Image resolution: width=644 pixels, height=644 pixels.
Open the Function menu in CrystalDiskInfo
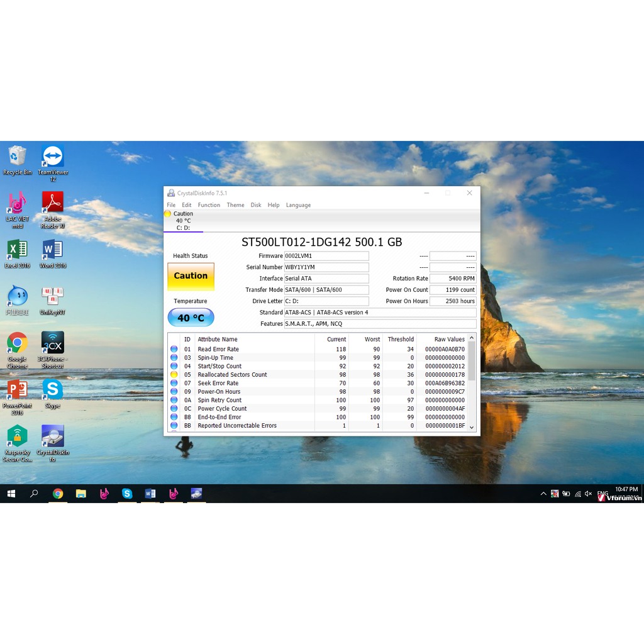[x=209, y=205]
